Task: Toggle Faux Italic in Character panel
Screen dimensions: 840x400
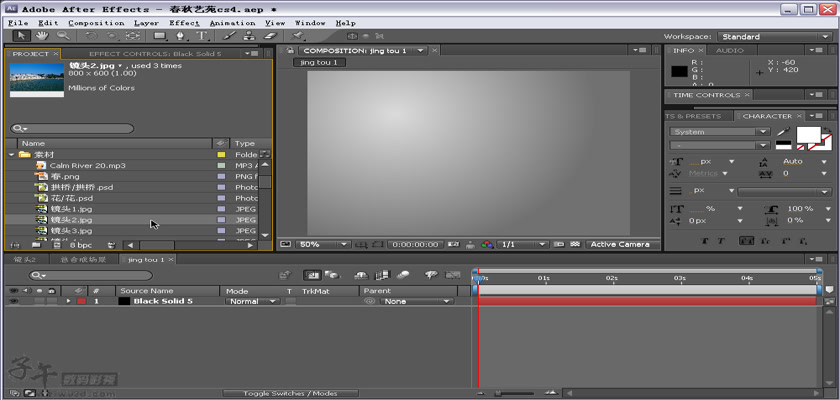Action: click(721, 241)
